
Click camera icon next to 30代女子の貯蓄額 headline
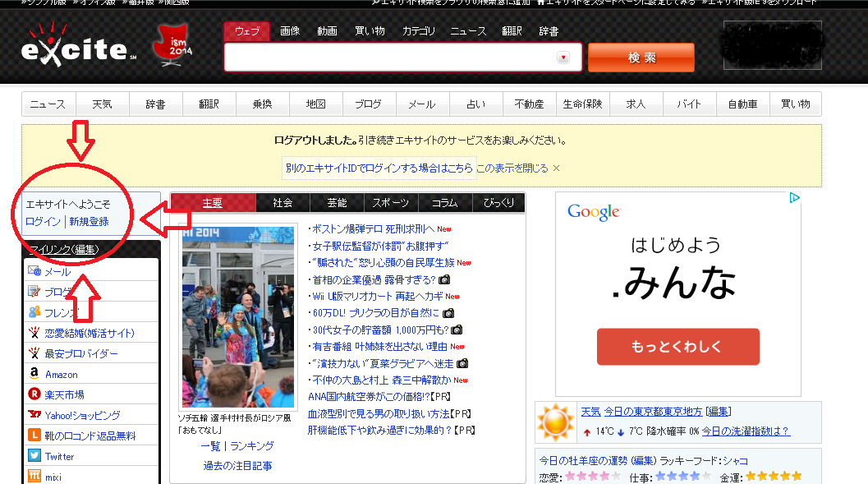pyautogui.click(x=457, y=330)
